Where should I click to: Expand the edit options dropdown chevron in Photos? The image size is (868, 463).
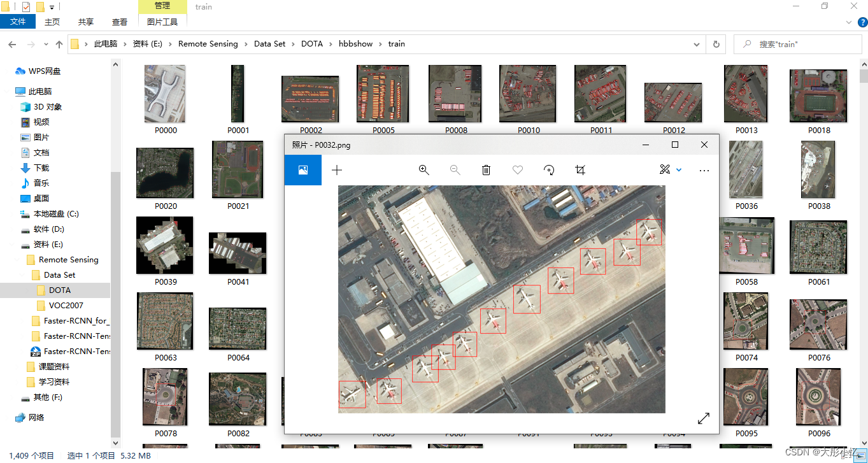679,170
